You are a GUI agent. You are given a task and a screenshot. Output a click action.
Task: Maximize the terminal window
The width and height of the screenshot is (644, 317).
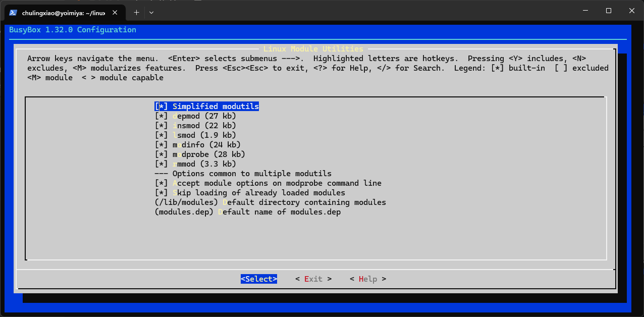click(609, 11)
